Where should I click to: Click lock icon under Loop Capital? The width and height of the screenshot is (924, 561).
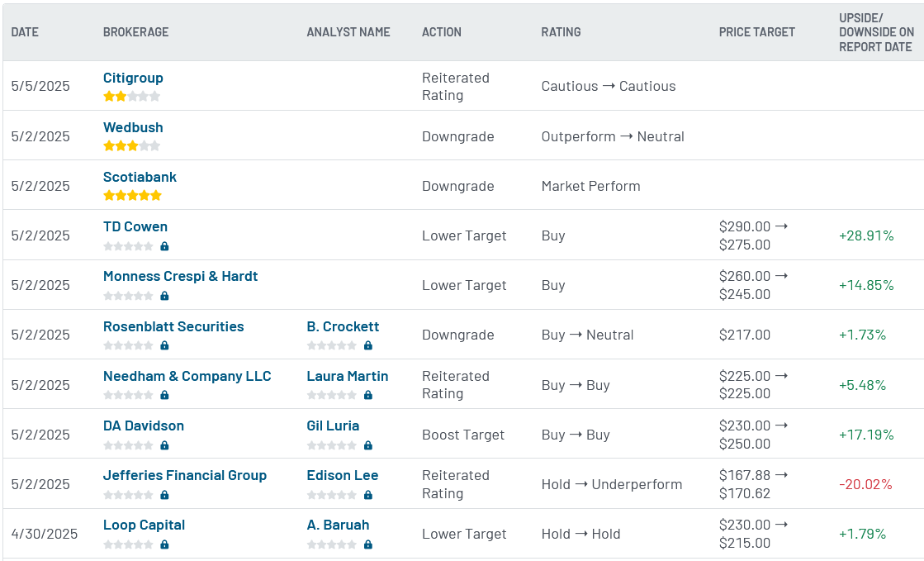point(164,544)
